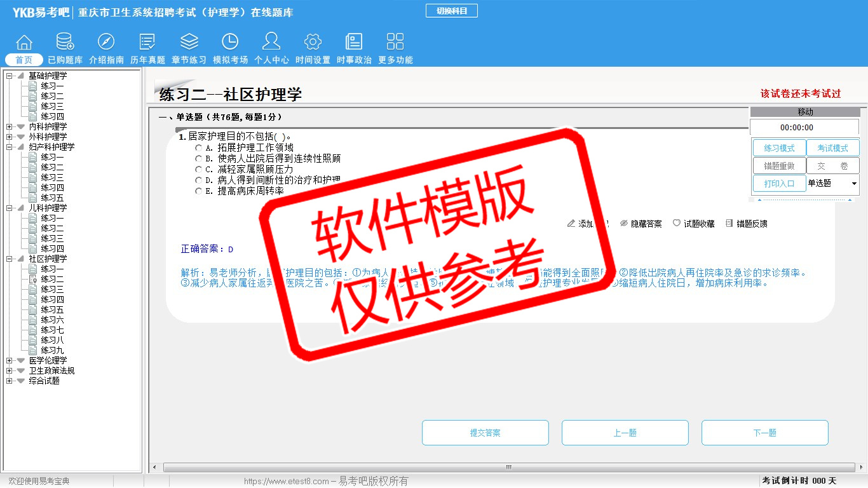
Task: Click the 首页 home icon
Action: 24,43
